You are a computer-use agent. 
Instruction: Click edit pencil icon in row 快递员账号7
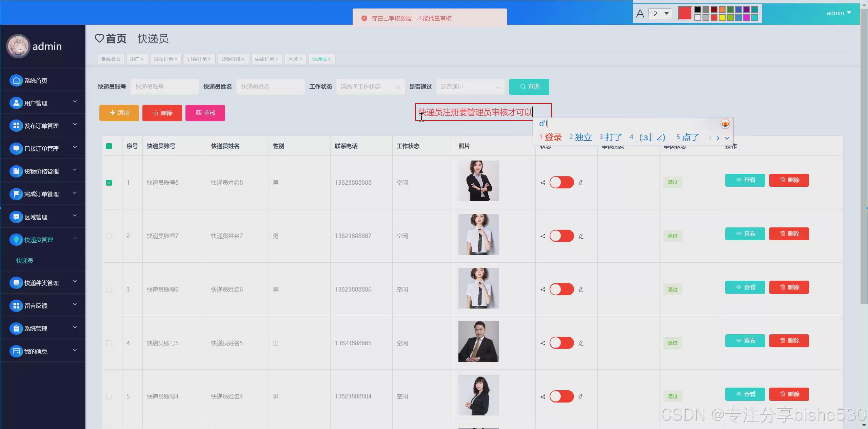click(x=581, y=236)
